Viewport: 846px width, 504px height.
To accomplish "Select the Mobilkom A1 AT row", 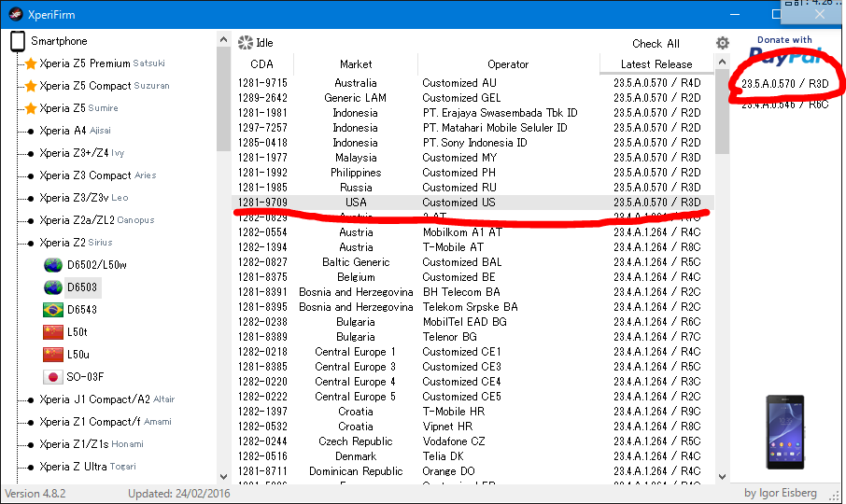I will 473,232.
